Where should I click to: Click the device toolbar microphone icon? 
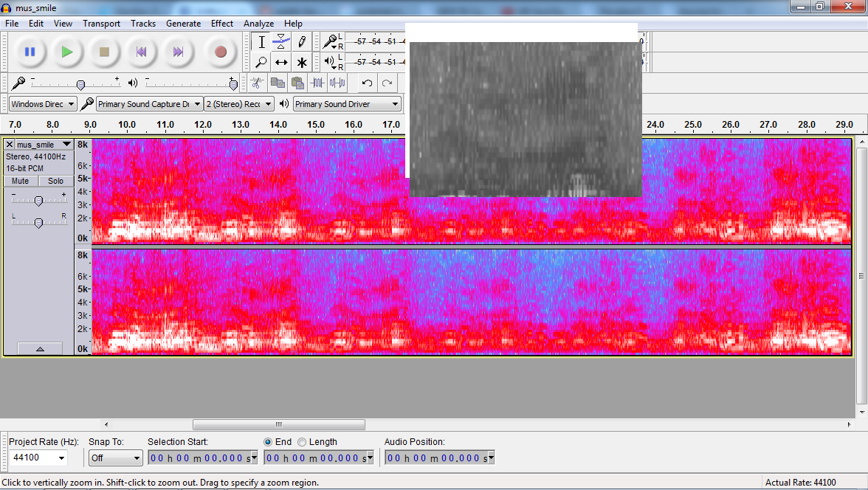(87, 103)
